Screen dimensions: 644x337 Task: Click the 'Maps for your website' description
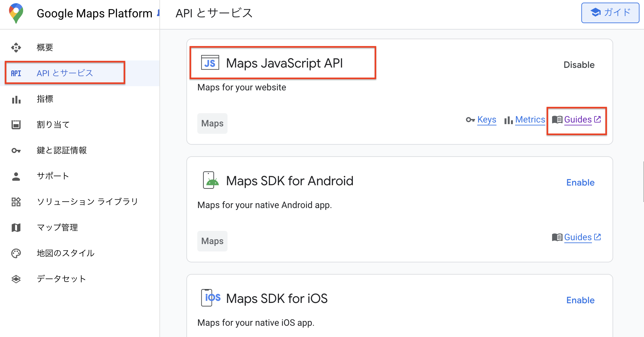click(x=242, y=87)
